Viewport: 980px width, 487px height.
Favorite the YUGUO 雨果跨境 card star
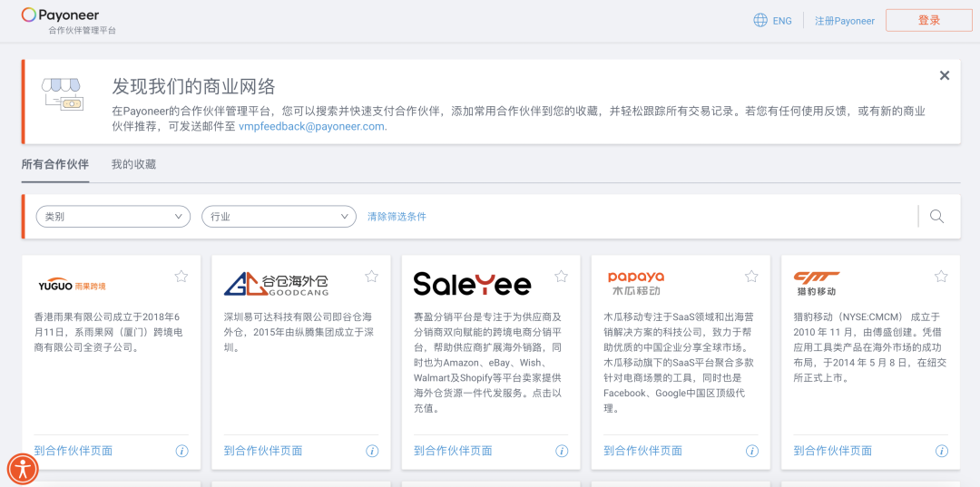coord(181,276)
